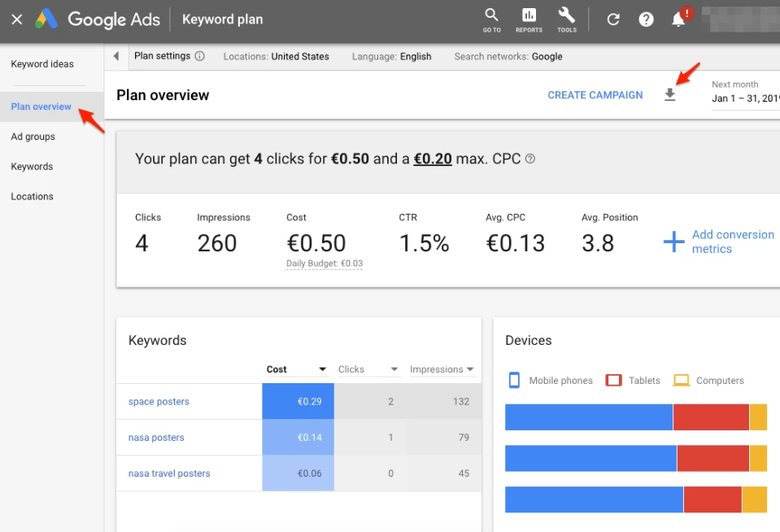Viewport: 780px width, 532px height.
Task: Refresh the page with the reload icon
Action: click(613, 19)
